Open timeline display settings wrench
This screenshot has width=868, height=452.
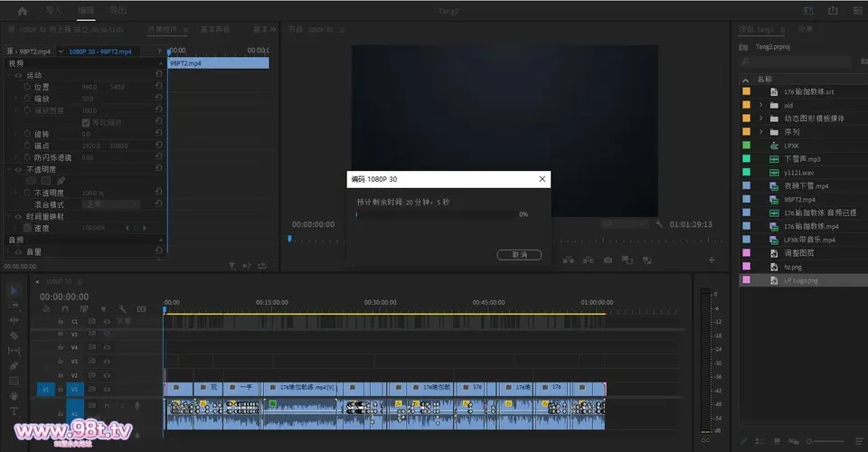pyautogui.click(x=122, y=309)
